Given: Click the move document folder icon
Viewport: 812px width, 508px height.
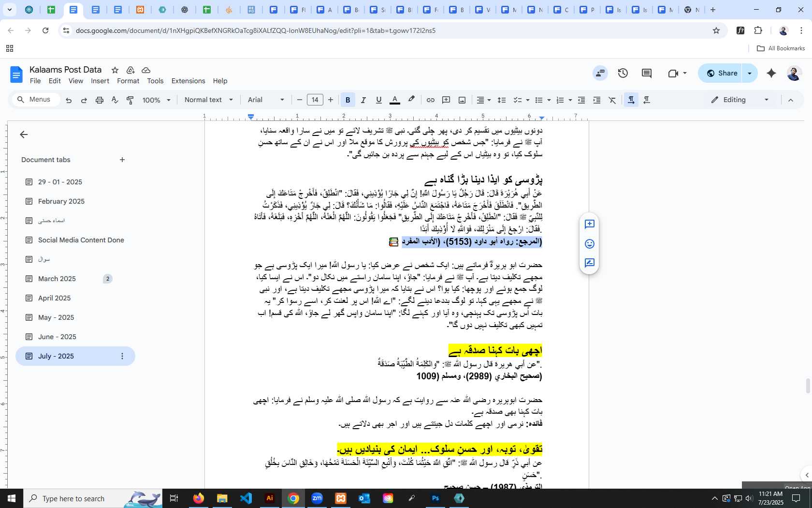Looking at the screenshot, I should (130, 70).
